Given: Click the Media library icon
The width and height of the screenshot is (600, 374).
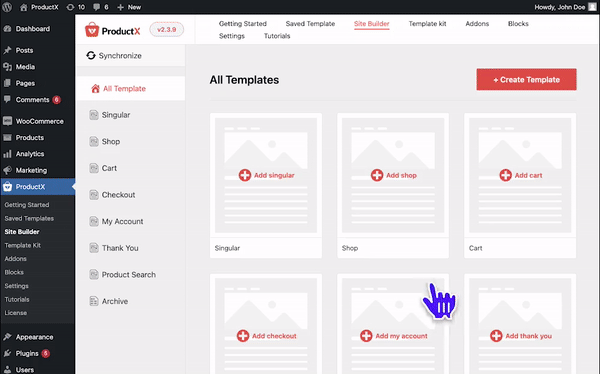Looking at the screenshot, I should tap(7, 67).
